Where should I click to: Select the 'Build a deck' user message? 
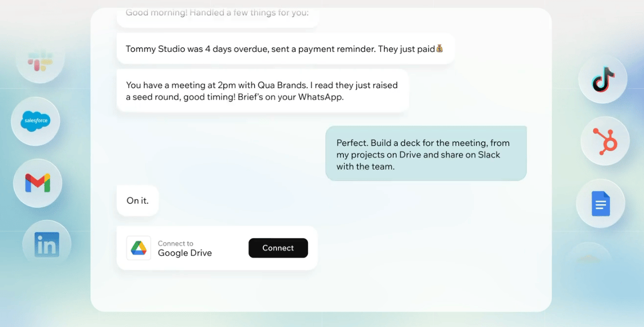[x=426, y=153]
